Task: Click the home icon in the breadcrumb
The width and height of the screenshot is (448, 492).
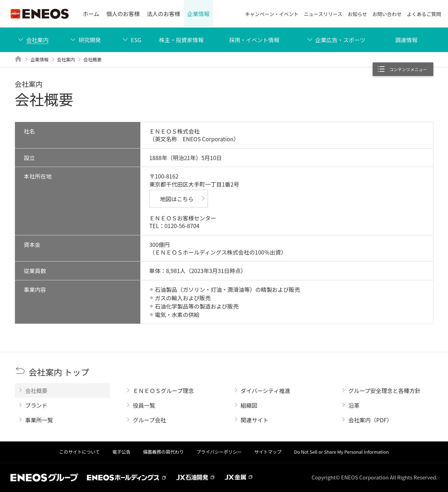Action: coord(18,59)
